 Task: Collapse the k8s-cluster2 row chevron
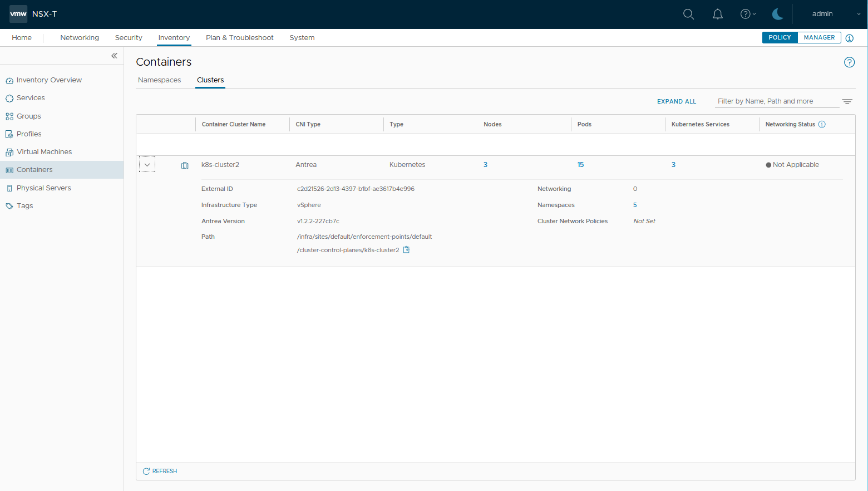click(147, 165)
